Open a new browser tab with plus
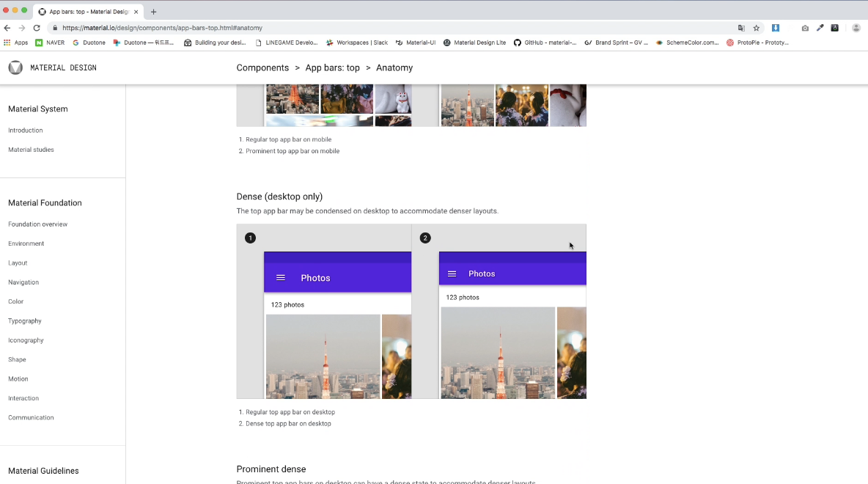 (x=153, y=12)
